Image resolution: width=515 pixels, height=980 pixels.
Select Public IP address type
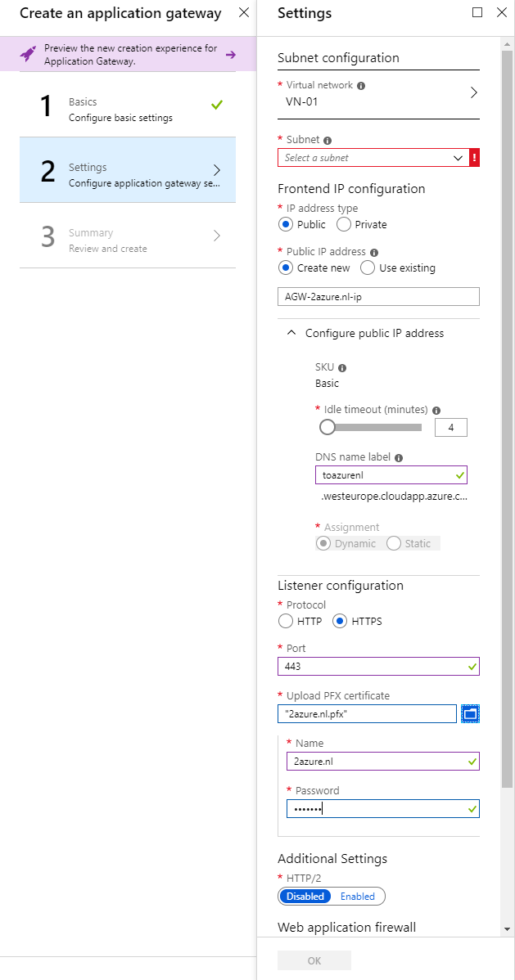[286, 224]
